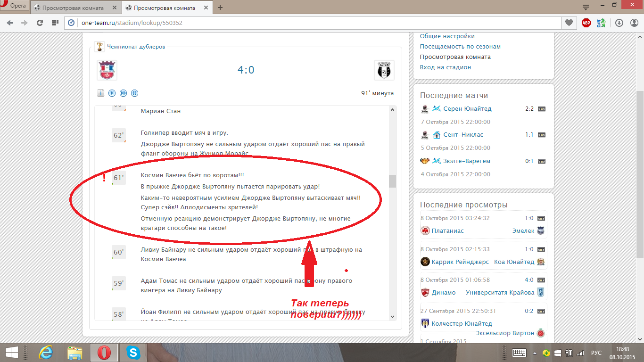View the 0:1 Зюлте-Варегем match ticket icon
This screenshot has width=644, height=362.
pos(542,161)
